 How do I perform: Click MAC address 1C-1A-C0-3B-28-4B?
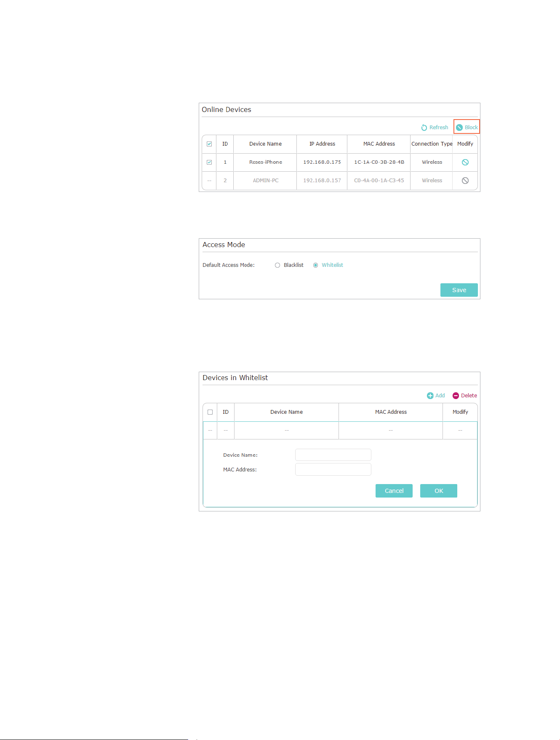click(x=379, y=162)
